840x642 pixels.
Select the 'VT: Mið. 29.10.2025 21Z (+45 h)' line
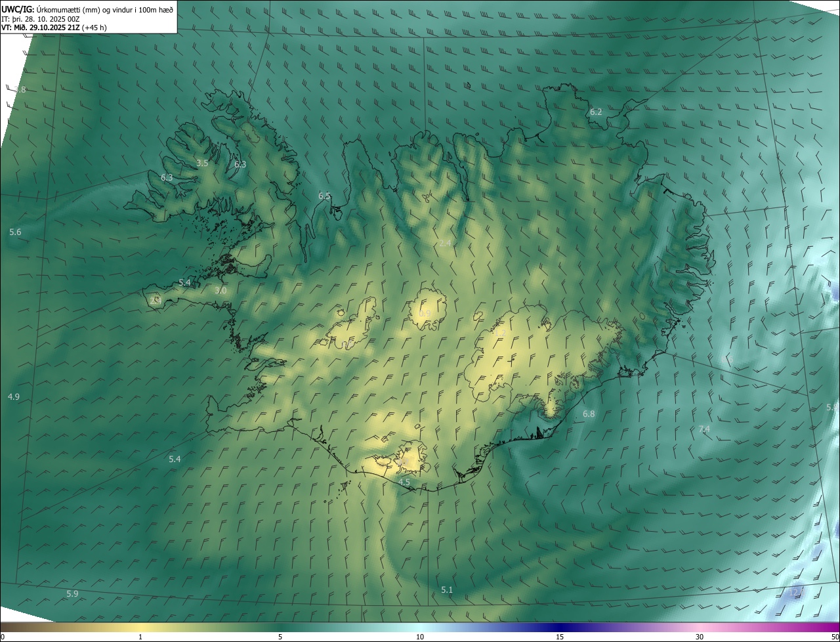click(x=54, y=28)
